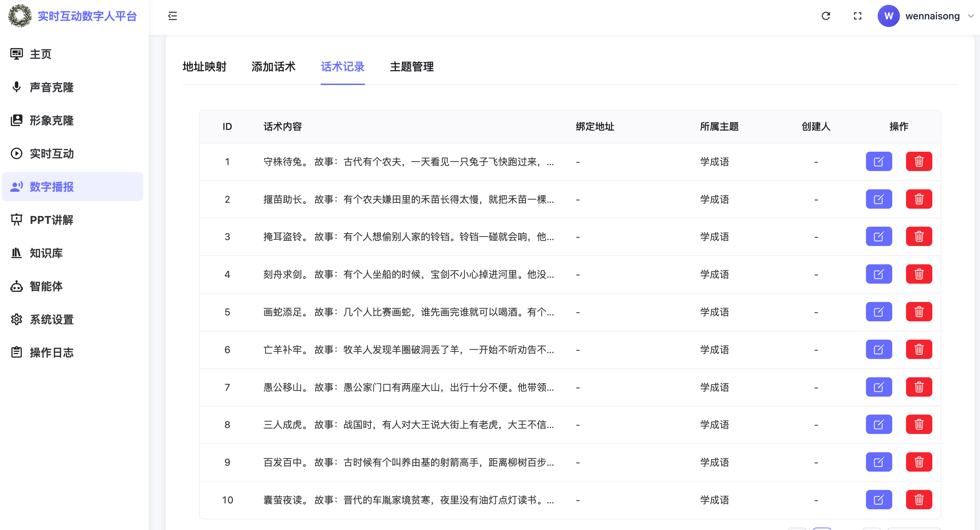Select the 守株待兔 story text cell

coord(408,162)
